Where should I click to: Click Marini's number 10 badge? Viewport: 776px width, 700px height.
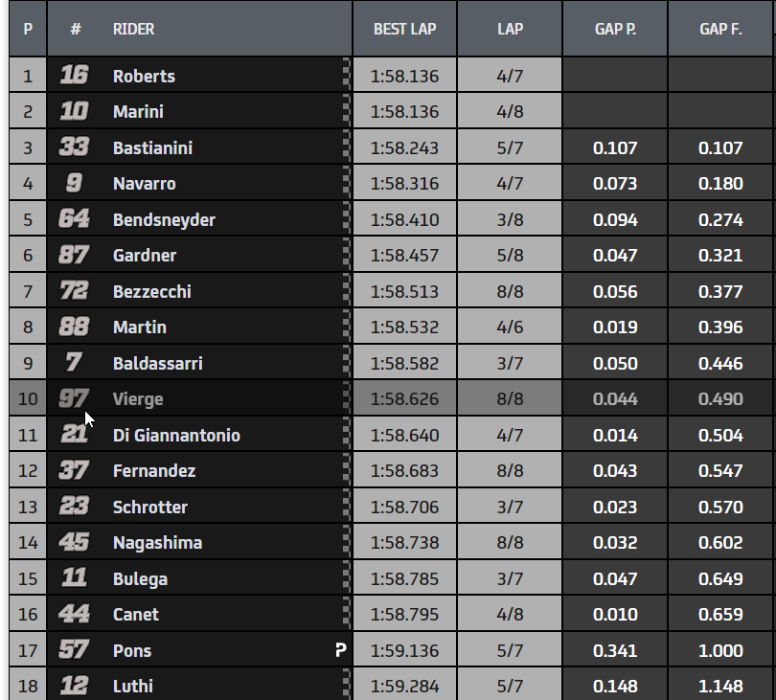(74, 112)
